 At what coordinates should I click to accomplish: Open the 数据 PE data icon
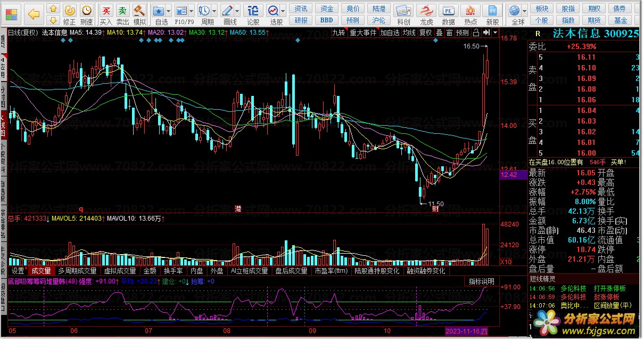click(449, 14)
